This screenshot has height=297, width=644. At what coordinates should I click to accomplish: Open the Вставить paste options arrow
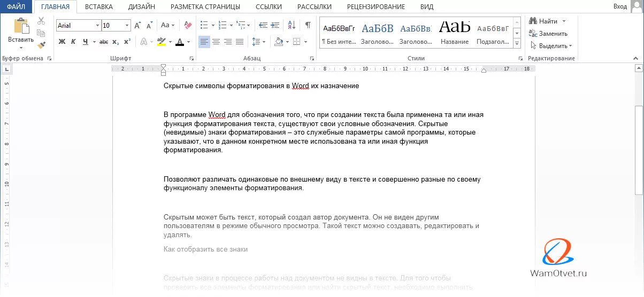coord(21,47)
